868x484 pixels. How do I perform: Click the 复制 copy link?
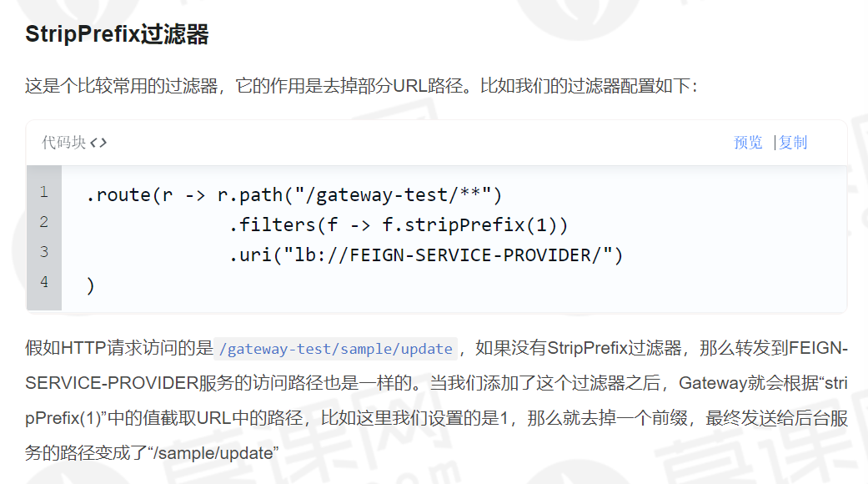coord(793,143)
